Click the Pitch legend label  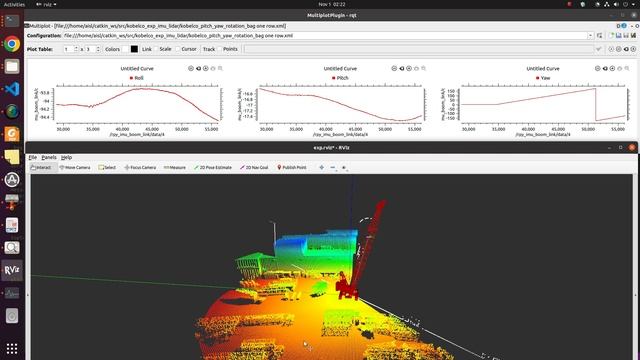point(340,78)
